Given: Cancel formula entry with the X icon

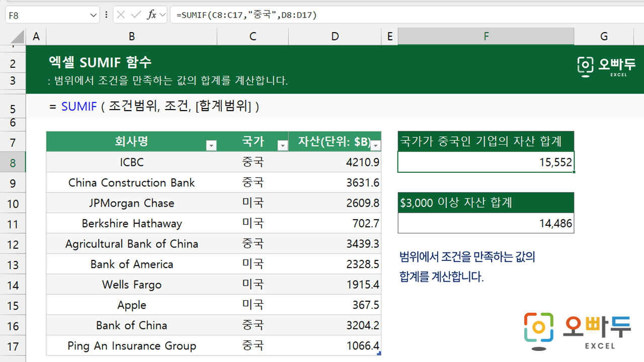Looking at the screenshot, I should coord(121,15).
